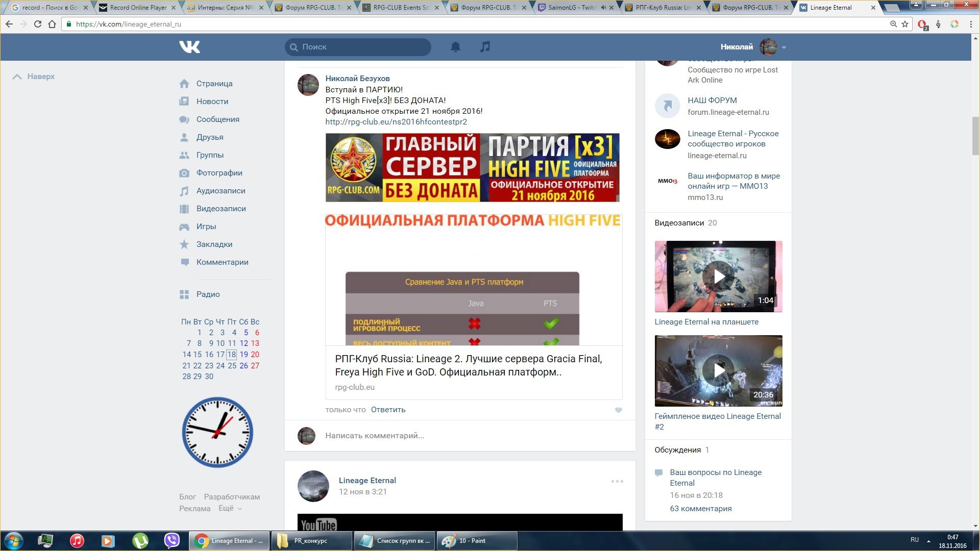Image resolution: width=980 pixels, height=551 pixels.
Task: Click Ответить under the comment
Action: (388, 410)
